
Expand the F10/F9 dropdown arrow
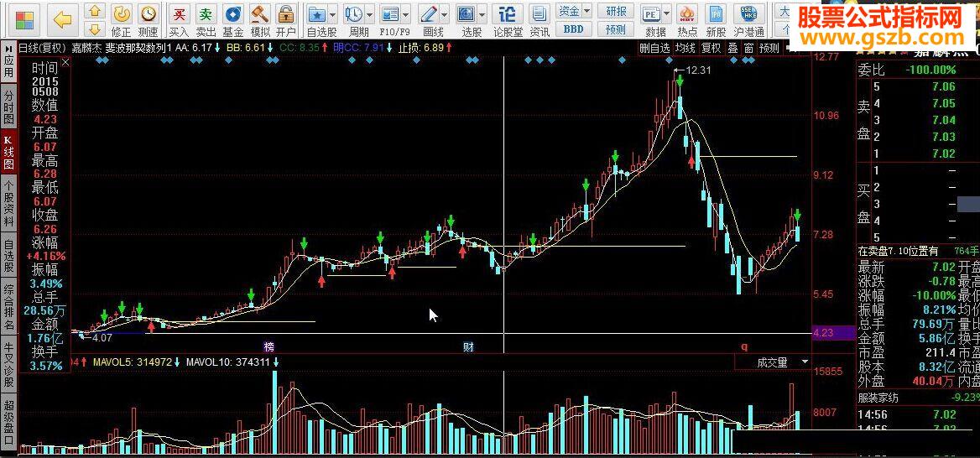pos(406,13)
